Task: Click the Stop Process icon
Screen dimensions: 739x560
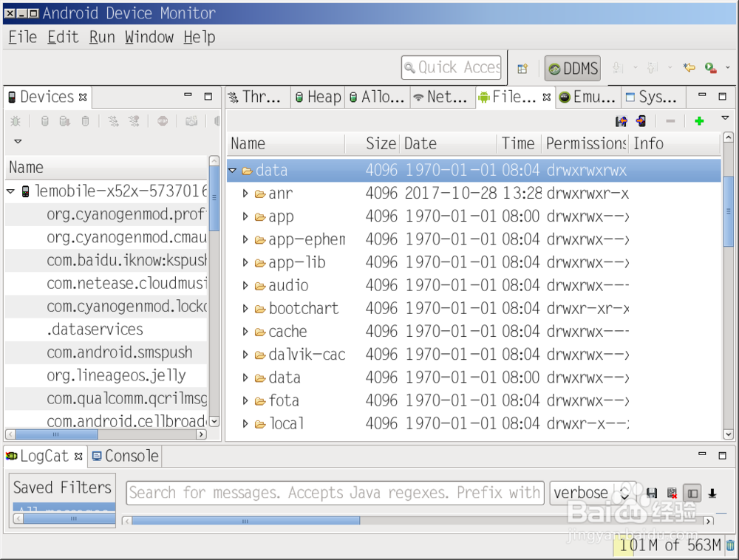Action: (163, 121)
